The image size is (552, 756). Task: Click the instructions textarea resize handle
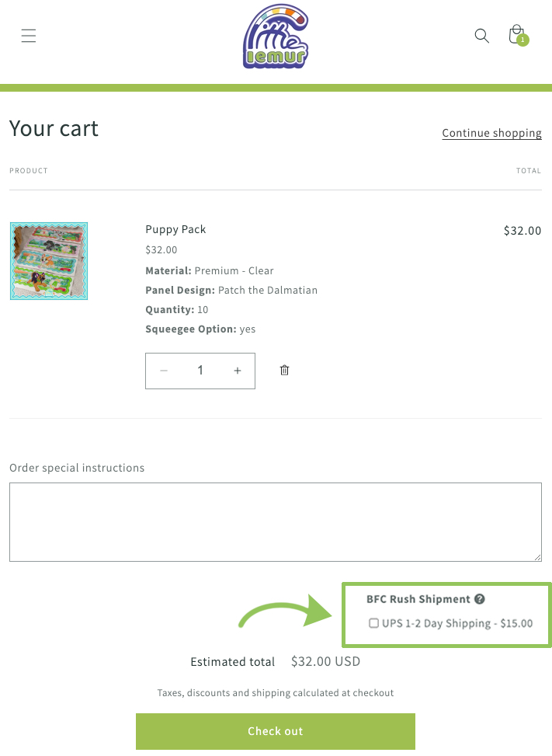[x=537, y=556]
